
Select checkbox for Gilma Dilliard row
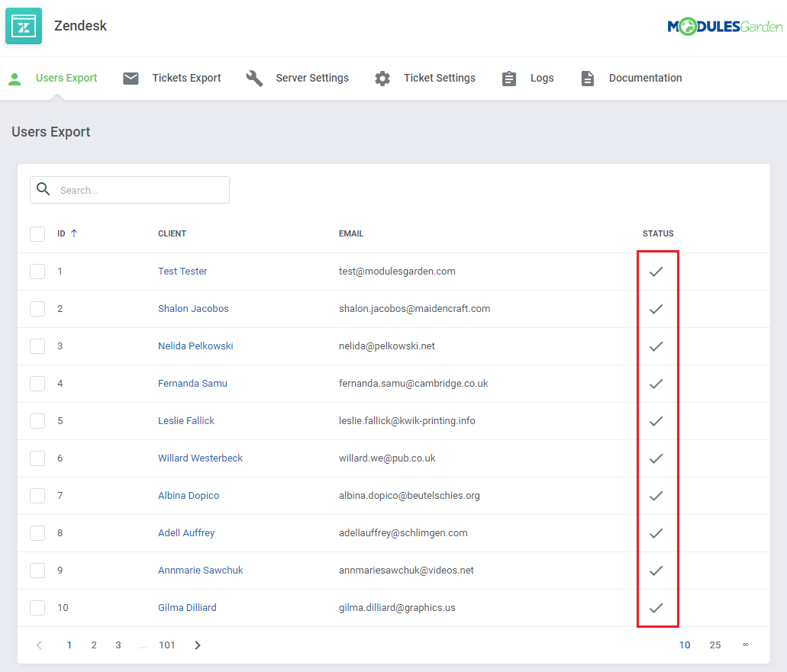tap(37, 608)
